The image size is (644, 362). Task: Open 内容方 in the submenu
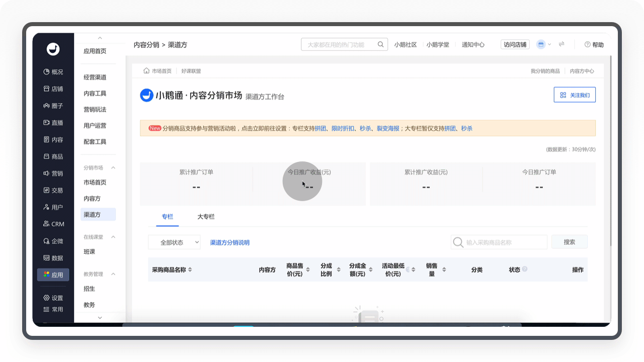[x=92, y=199]
